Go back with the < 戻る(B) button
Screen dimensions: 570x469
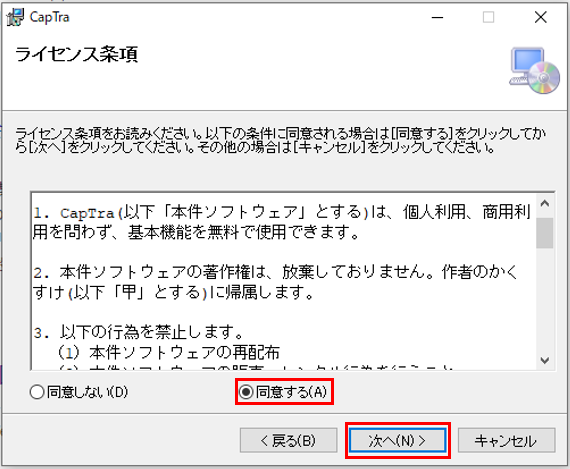point(289,440)
